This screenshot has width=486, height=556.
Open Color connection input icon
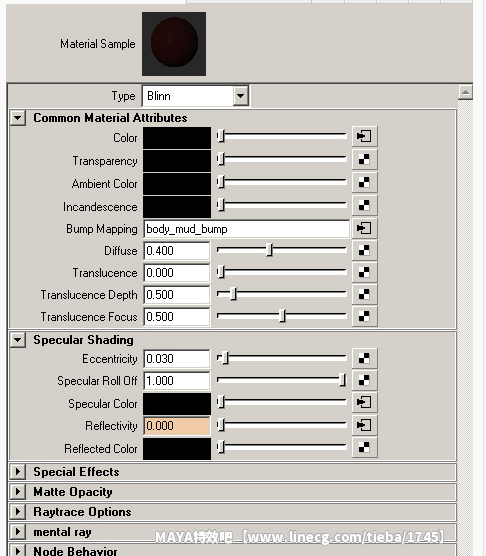tap(364, 136)
